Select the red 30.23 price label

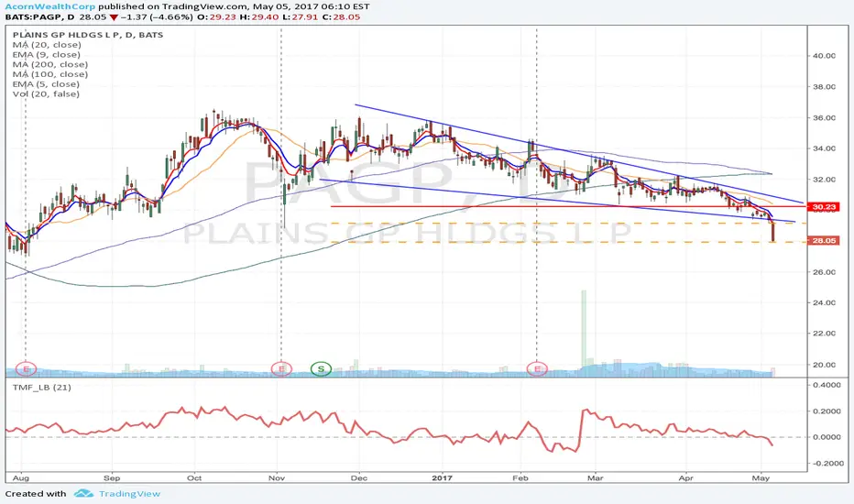(824, 206)
